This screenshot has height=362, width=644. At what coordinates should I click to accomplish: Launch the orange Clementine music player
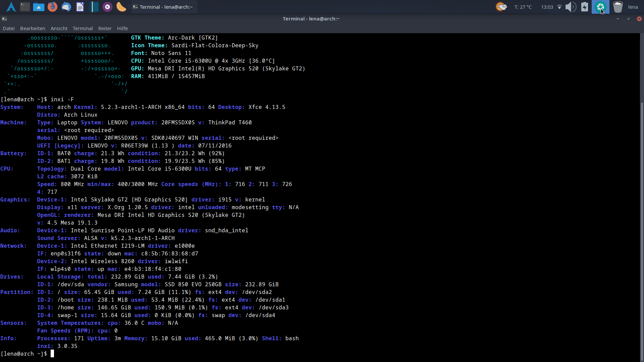tap(121, 7)
